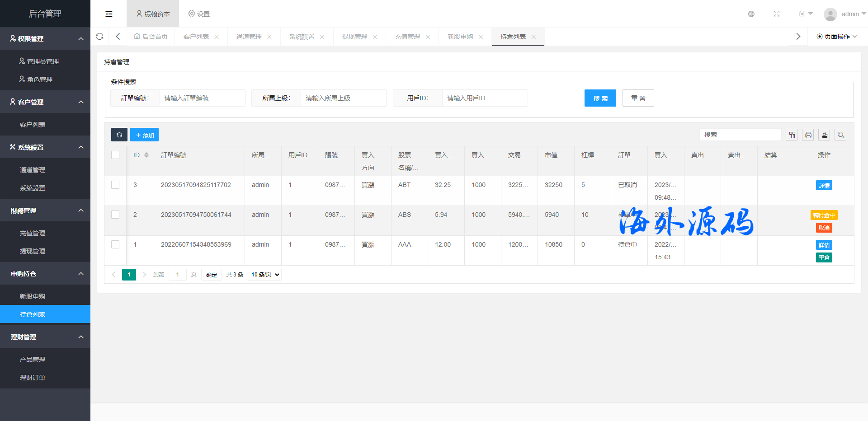Open the 页面操作 dropdown
This screenshot has width=868, height=421.
pos(837,37)
